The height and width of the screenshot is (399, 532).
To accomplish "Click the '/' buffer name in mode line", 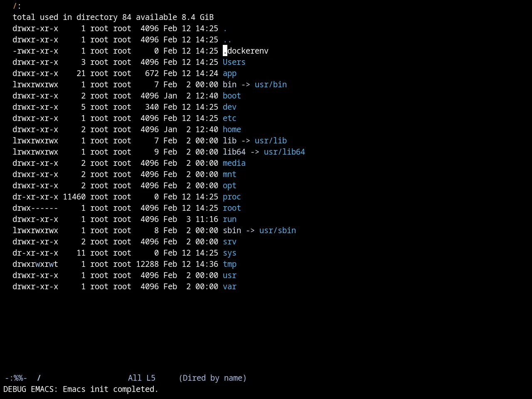I will click(x=39, y=378).
